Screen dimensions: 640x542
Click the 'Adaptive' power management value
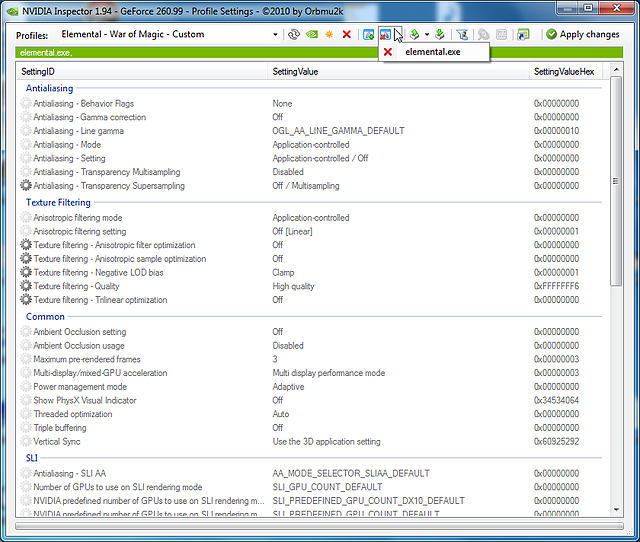pyautogui.click(x=288, y=387)
